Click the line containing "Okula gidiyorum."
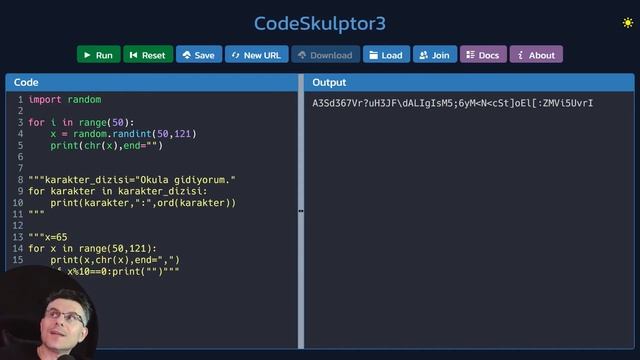The height and width of the screenshot is (360, 640). tap(132, 180)
